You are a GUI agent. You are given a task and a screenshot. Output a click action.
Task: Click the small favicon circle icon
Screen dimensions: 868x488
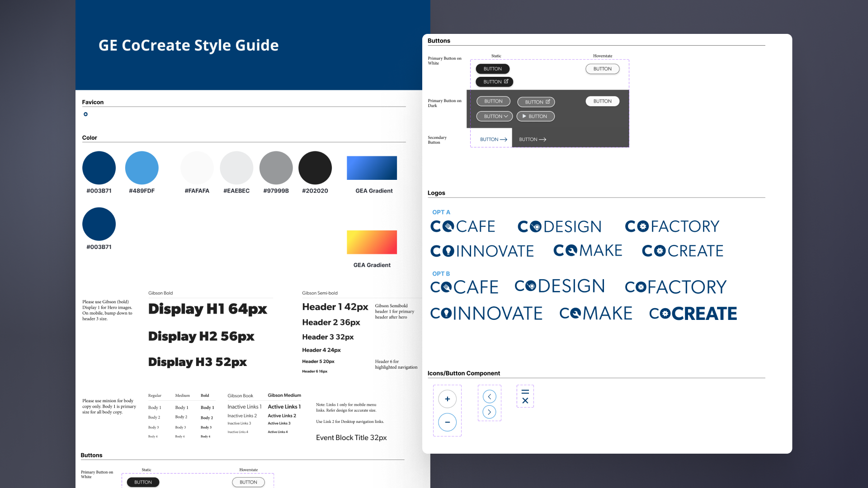pos(85,114)
